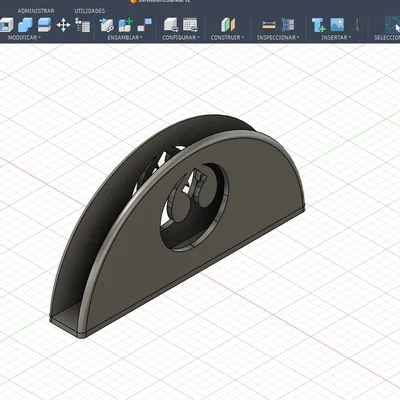The image size is (400, 400).
Task: Click the greyed-out icon right of Insert Canvas
Action: pyautogui.click(x=357, y=25)
